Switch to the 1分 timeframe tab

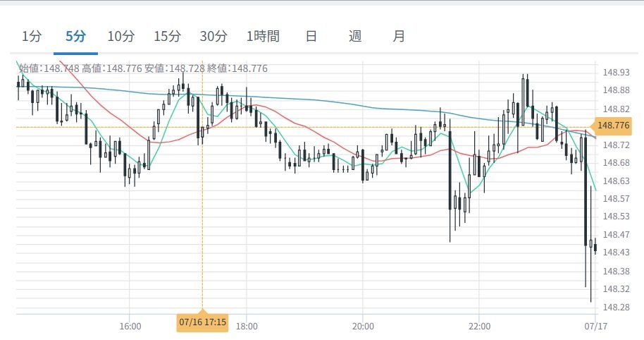coord(30,36)
